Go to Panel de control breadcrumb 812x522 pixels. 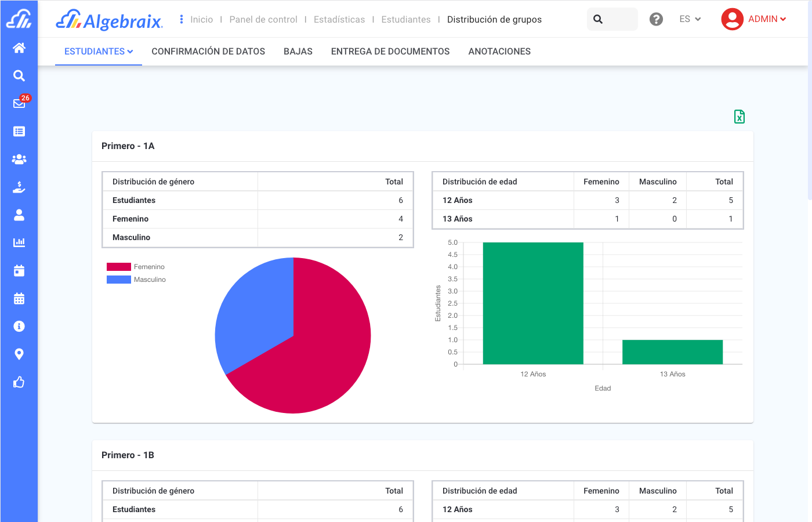[263, 20]
